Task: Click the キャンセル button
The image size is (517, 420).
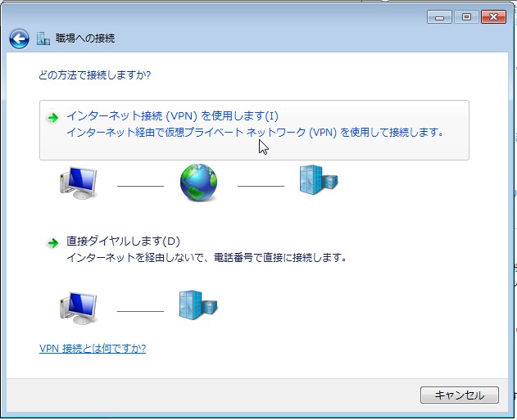Action: click(460, 395)
